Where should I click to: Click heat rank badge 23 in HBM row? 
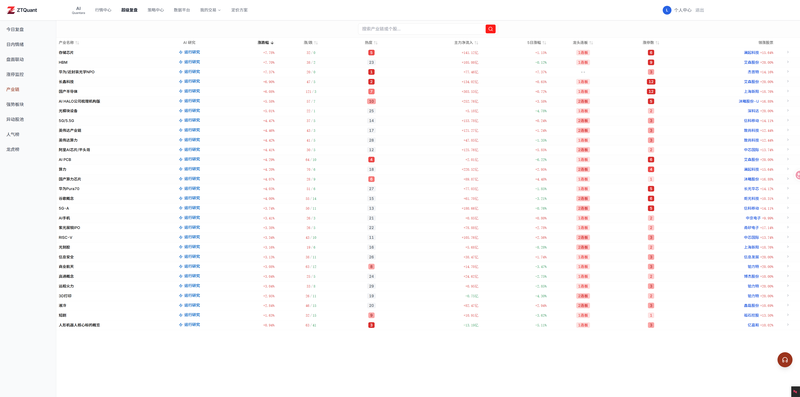(371, 62)
